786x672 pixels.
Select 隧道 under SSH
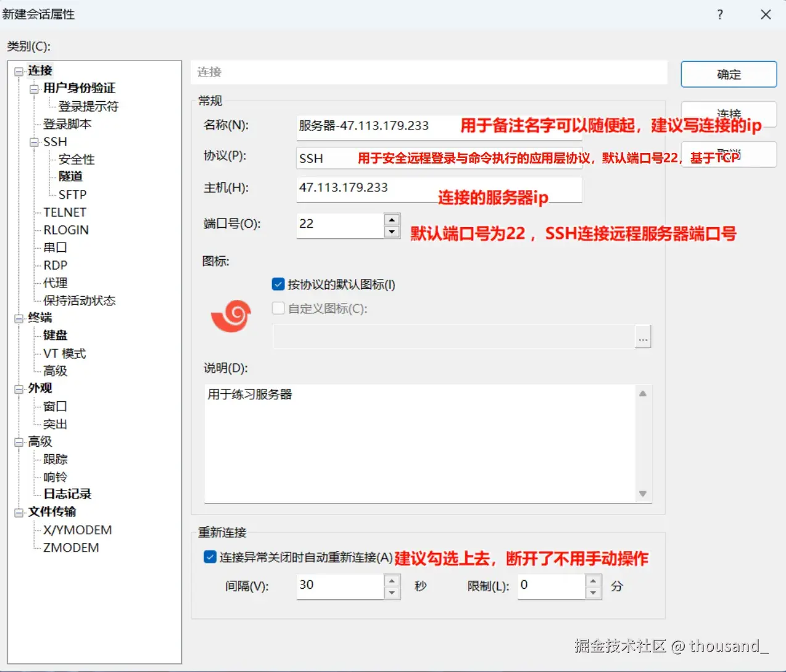[x=70, y=176]
